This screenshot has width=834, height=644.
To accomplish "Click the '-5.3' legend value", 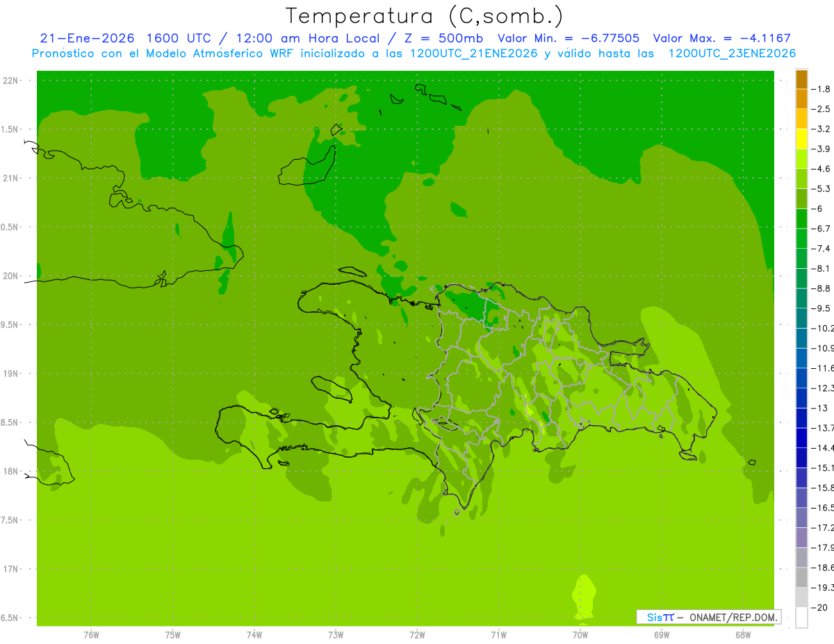I will pos(821,188).
